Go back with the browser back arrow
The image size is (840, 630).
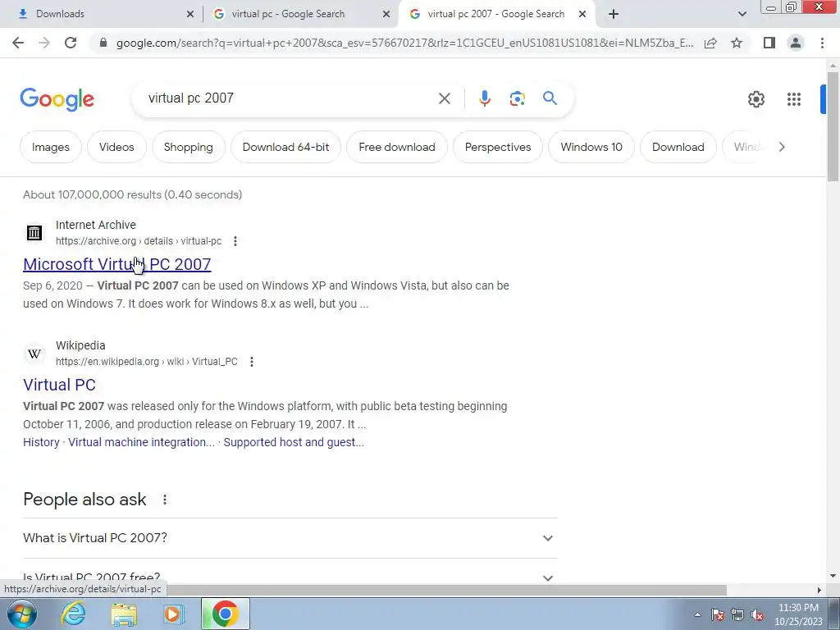[x=18, y=43]
